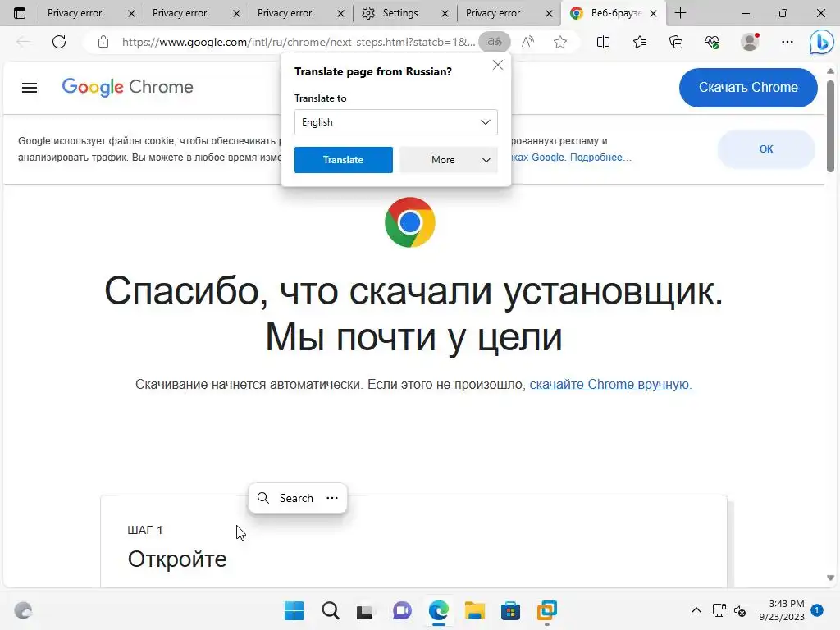Add page to favorites star icon
This screenshot has height=630, width=840.
(560, 42)
